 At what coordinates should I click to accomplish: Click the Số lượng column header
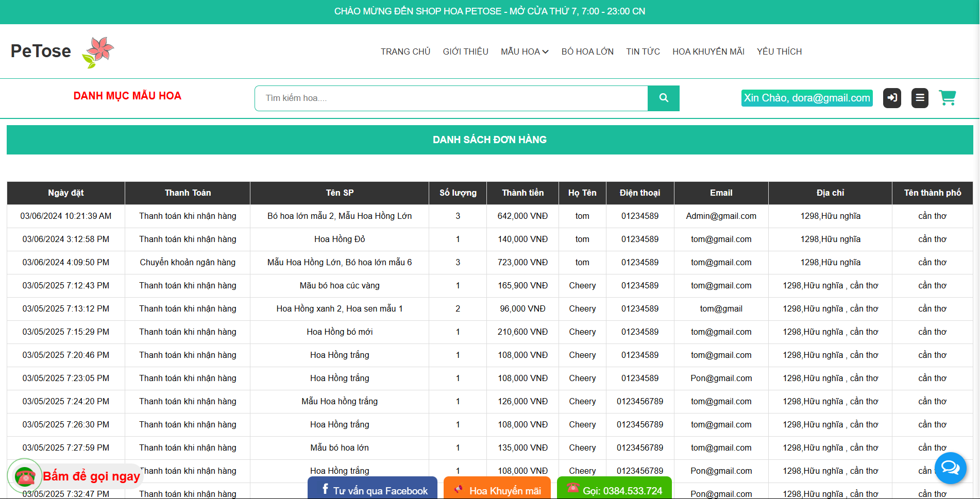point(458,193)
